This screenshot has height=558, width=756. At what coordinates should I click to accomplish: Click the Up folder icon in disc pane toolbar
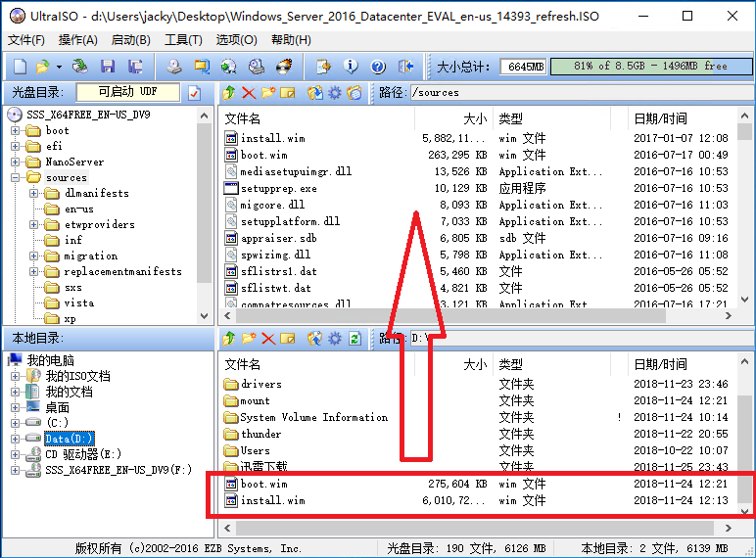pos(229,93)
